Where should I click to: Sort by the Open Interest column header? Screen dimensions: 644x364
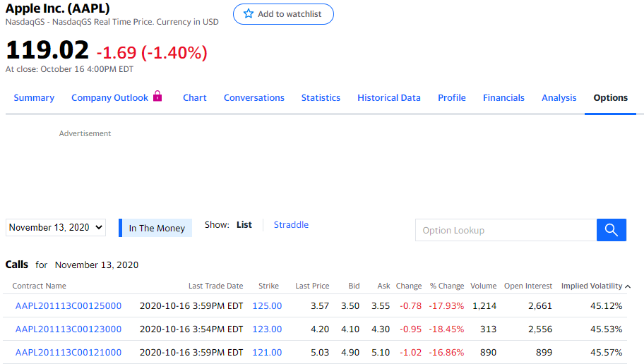coord(528,286)
